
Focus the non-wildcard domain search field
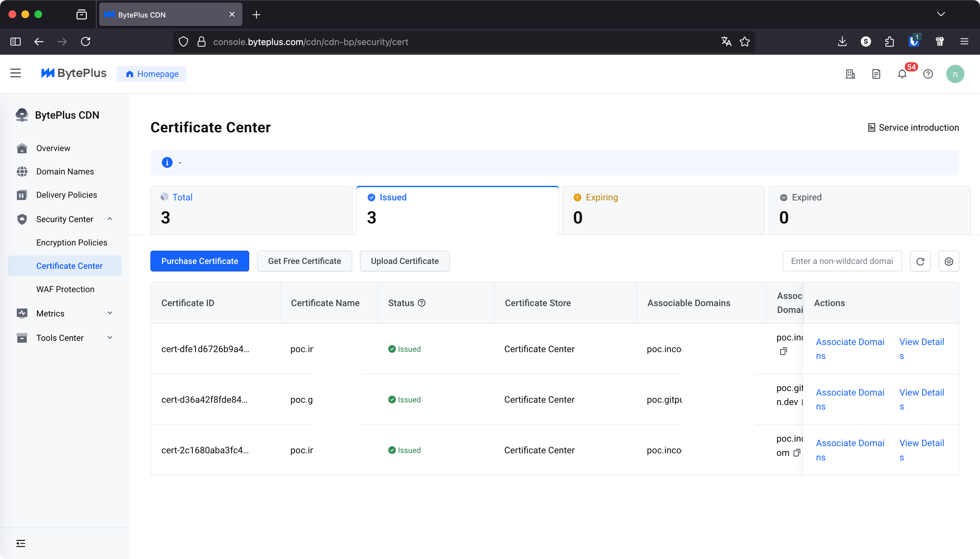point(842,261)
